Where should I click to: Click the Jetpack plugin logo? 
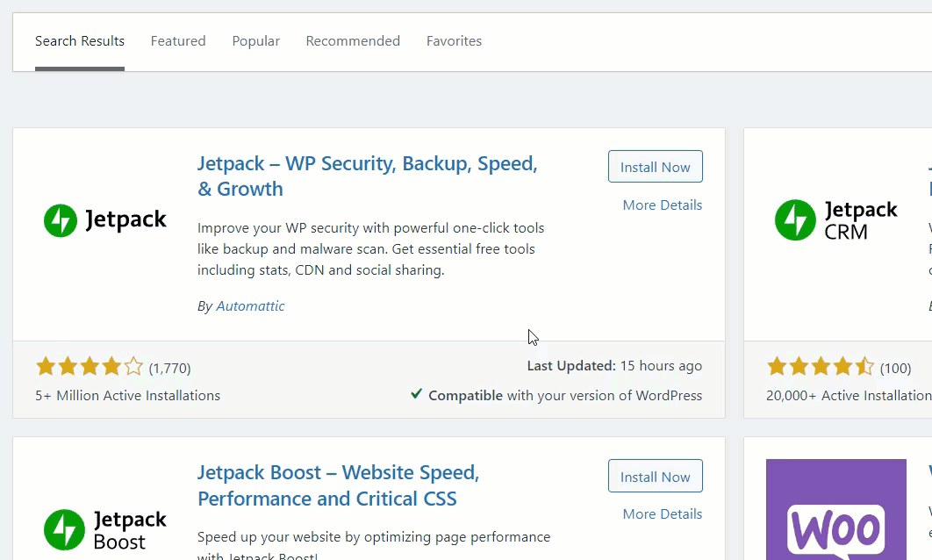(105, 220)
